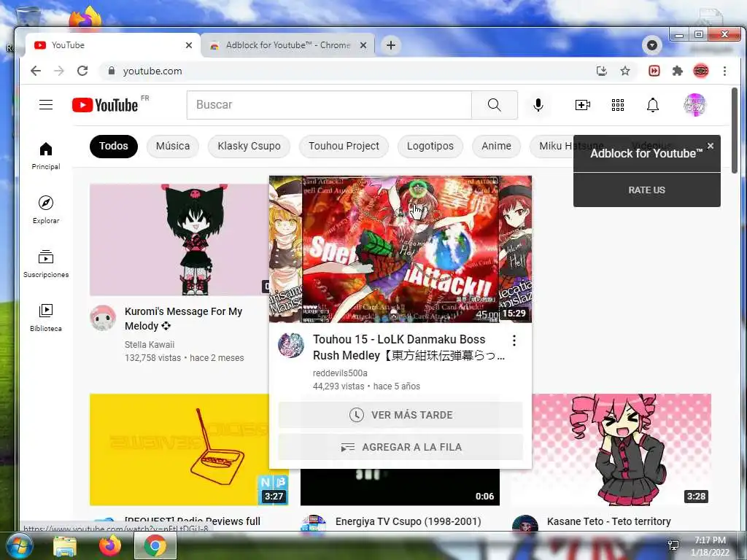Click the Stella Kawaii channel avatar

(x=103, y=318)
